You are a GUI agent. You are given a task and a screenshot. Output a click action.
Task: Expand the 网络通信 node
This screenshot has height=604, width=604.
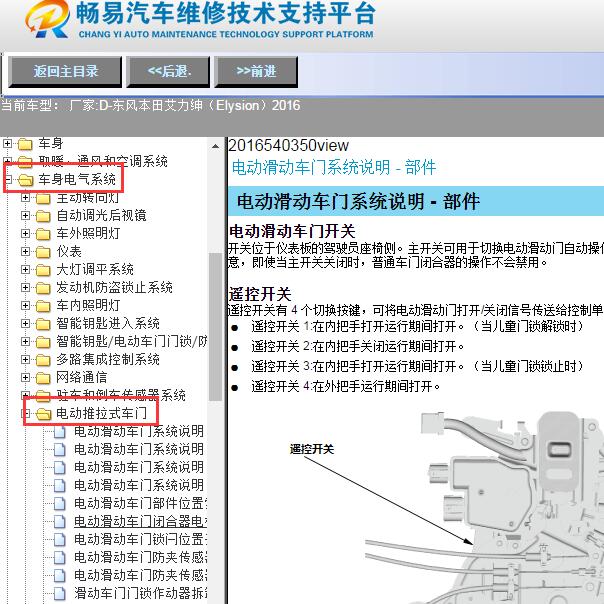(25, 378)
